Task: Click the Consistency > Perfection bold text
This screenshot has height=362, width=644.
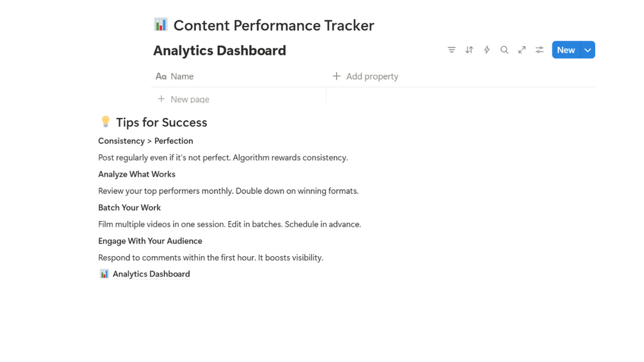Action: click(x=145, y=141)
